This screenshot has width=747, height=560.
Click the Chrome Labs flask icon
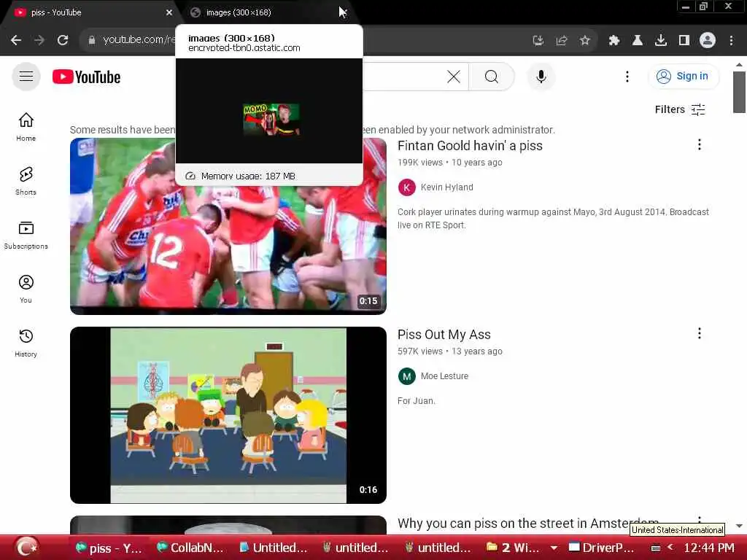638,41
